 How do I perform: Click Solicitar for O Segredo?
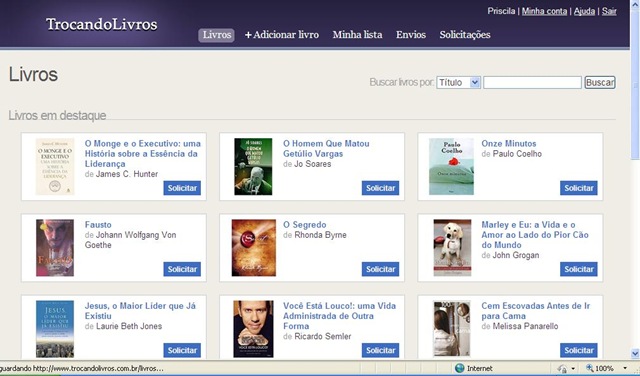(x=380, y=269)
